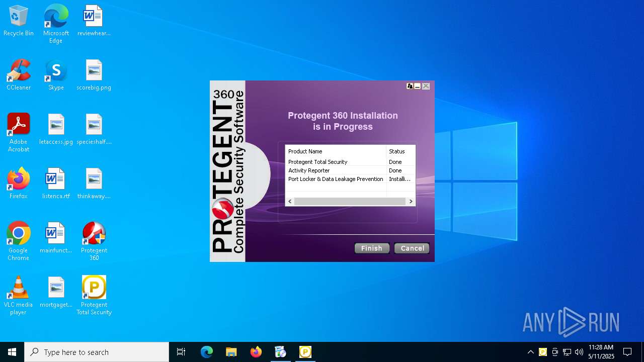
Task: Open Microsoft Edge desktop shortcut
Action: [x=56, y=24]
